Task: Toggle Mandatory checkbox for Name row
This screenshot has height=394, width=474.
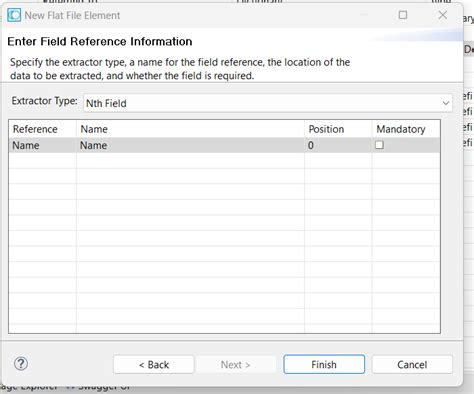Action: click(x=379, y=145)
